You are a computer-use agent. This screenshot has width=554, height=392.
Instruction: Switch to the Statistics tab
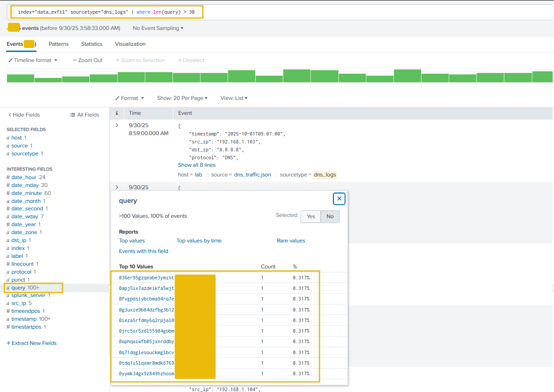(92, 44)
